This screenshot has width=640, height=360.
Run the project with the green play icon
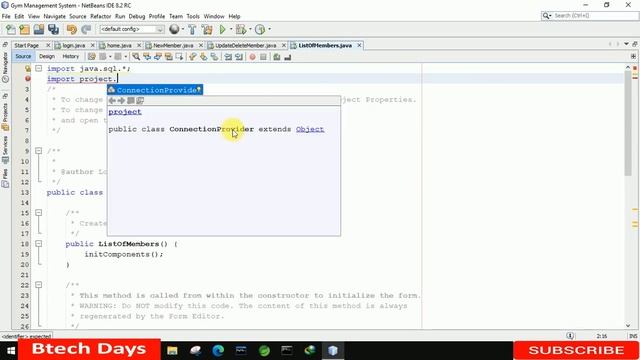pyautogui.click(x=222, y=29)
